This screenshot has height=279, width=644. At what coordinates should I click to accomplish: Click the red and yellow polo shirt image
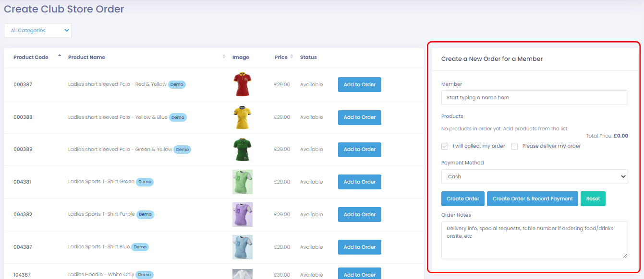(242, 84)
